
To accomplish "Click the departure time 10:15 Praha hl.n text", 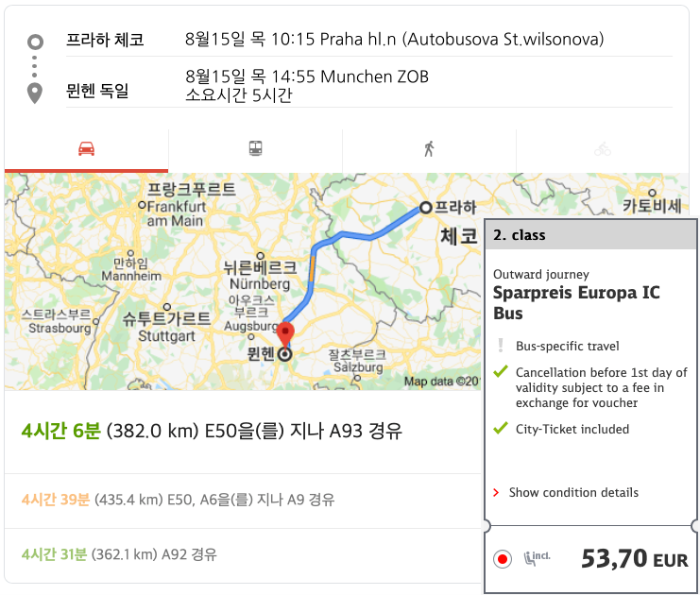I will click(394, 40).
